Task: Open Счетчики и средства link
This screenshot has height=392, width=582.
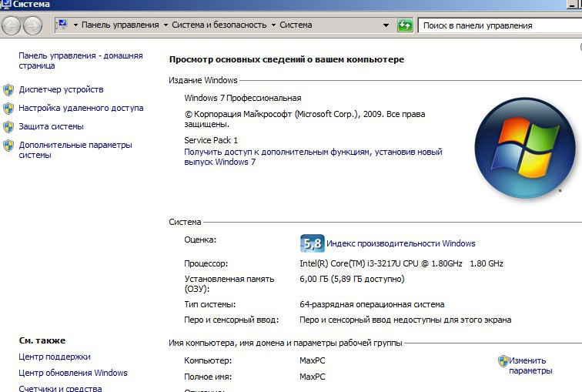Action: pos(60,388)
